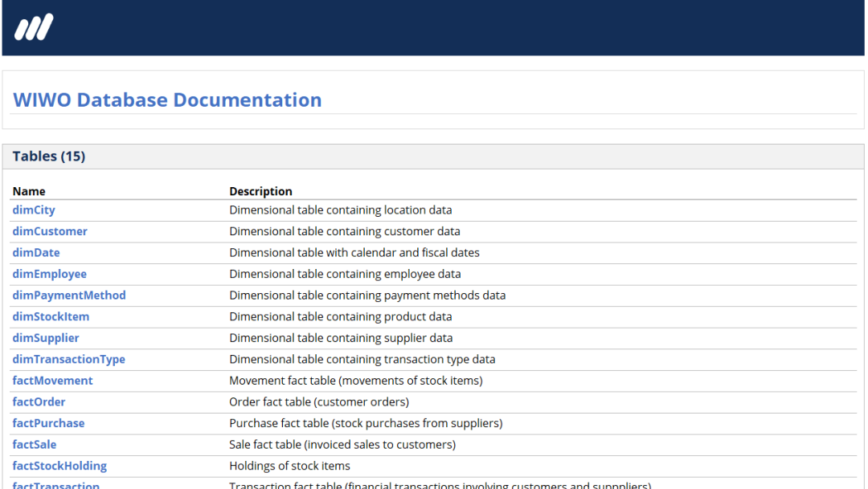This screenshot has height=489, width=868.
Task: View the dimStockItem table details
Action: coord(51,316)
